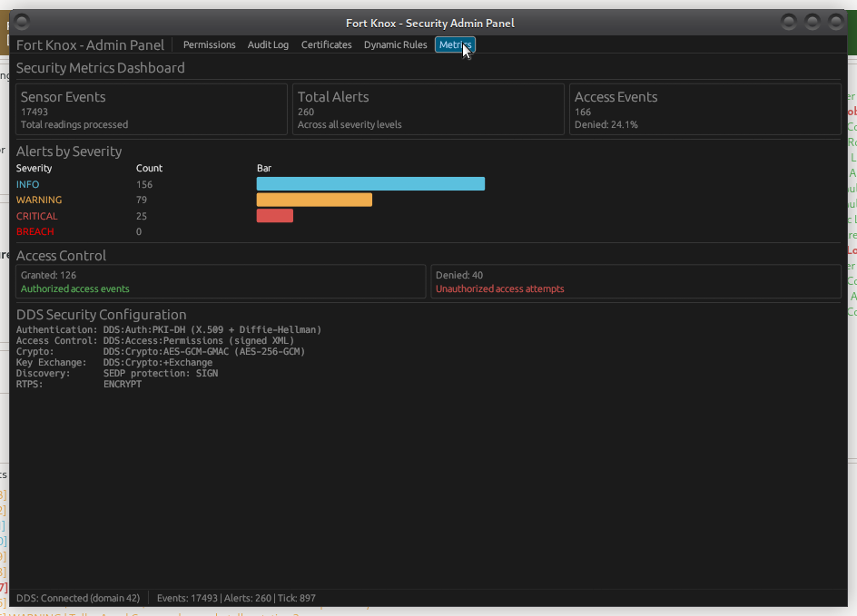
Task: Click the Fort Knox - Admin Panel title
Action: [90, 44]
